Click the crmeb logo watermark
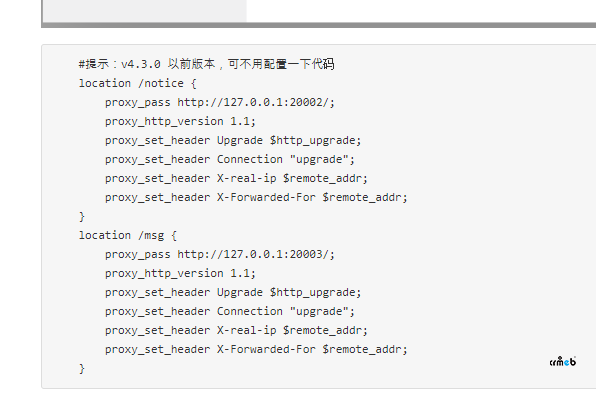The image size is (596, 395). coord(563,362)
